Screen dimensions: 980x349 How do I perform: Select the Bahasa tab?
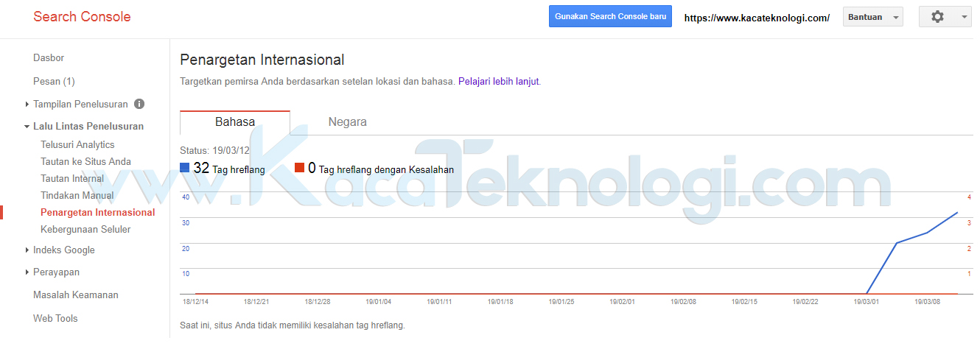[x=235, y=122]
